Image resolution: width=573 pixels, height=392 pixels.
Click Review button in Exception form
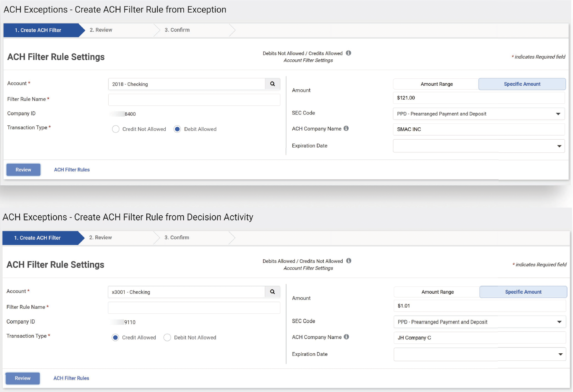click(24, 170)
